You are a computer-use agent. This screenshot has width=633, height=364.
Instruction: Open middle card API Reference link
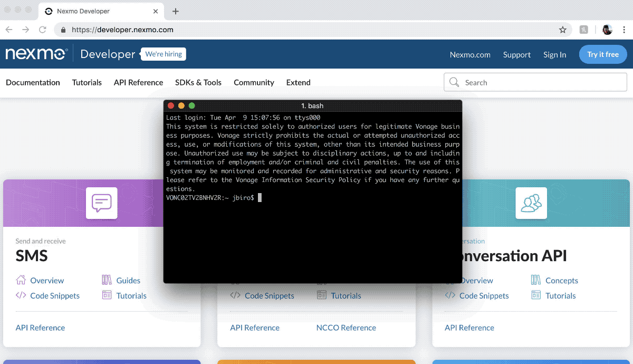point(255,328)
